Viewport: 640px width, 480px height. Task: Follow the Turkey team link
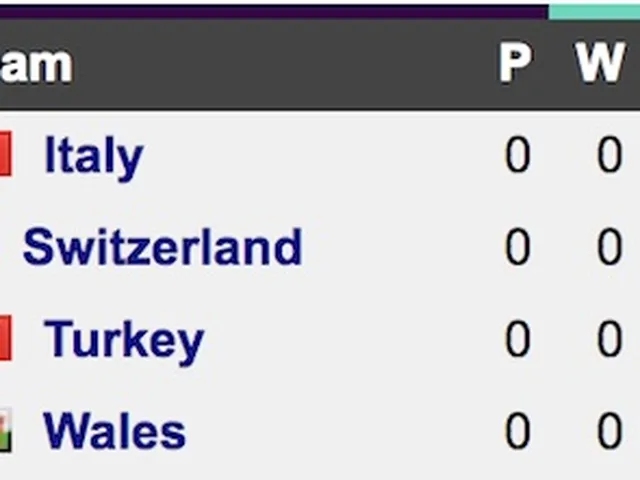[x=124, y=340]
